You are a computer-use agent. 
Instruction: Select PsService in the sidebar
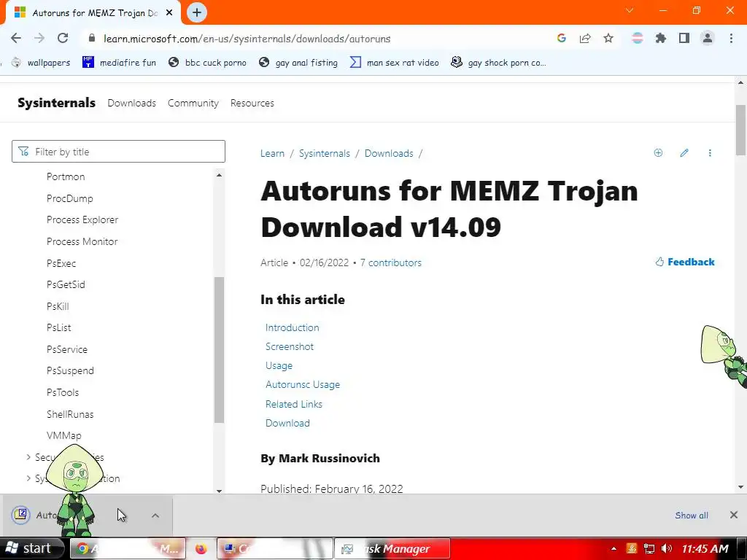(x=67, y=349)
